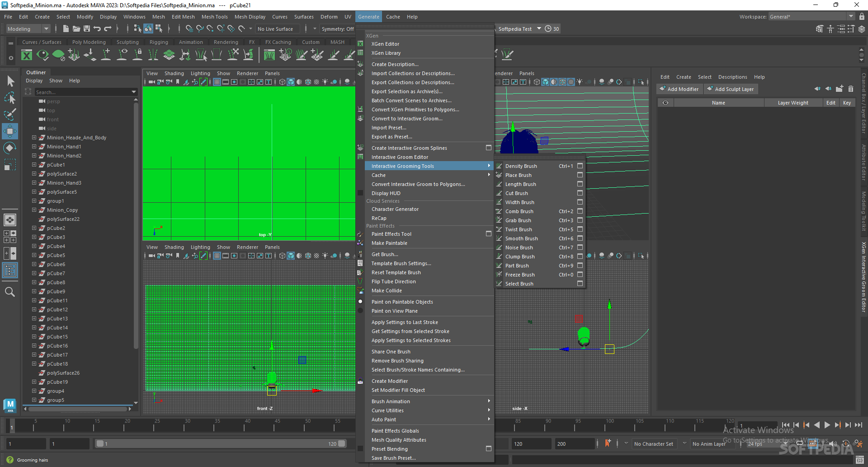The width and height of the screenshot is (868, 467).
Task: Go to the start of playback range
Action: coord(786,425)
